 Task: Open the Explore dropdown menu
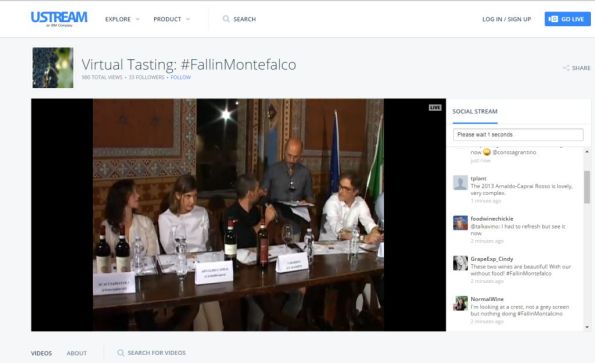click(x=122, y=19)
